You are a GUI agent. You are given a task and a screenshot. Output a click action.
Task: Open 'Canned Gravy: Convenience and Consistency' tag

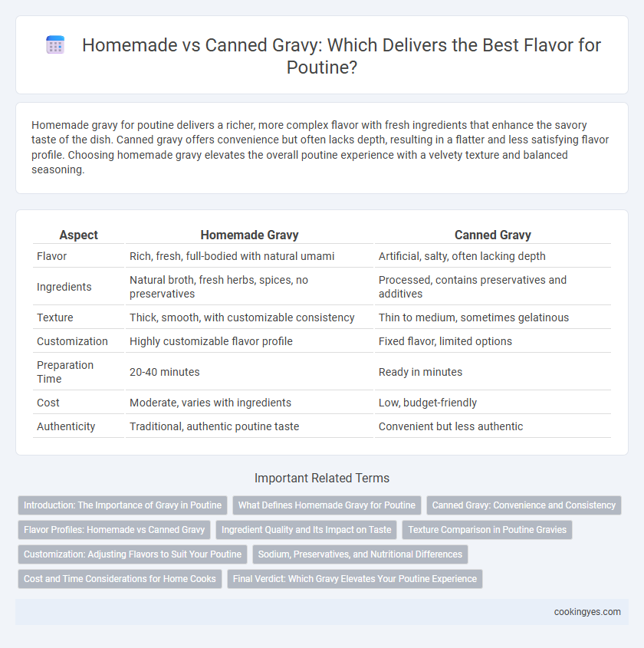pyautogui.click(x=524, y=505)
